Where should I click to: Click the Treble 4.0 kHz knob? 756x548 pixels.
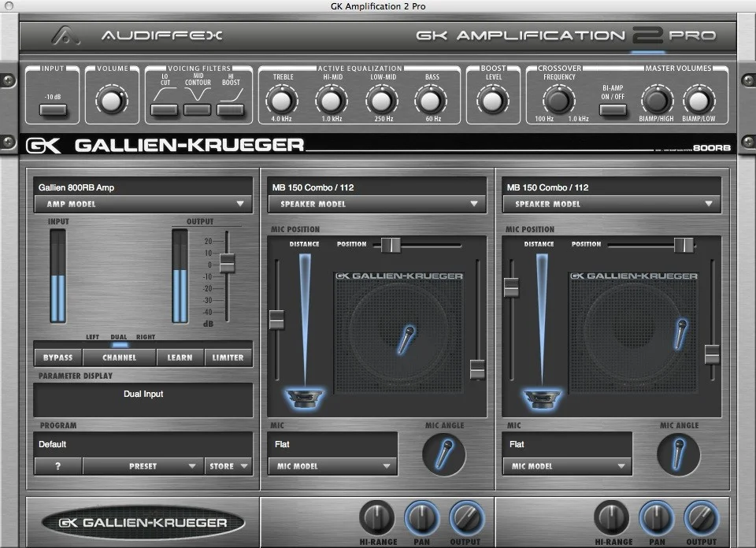[x=282, y=100]
